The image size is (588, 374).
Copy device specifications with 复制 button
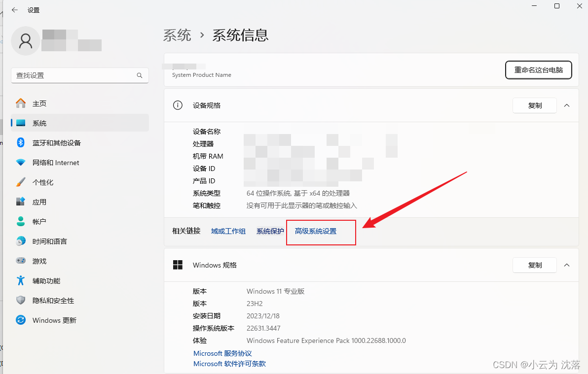coord(535,105)
